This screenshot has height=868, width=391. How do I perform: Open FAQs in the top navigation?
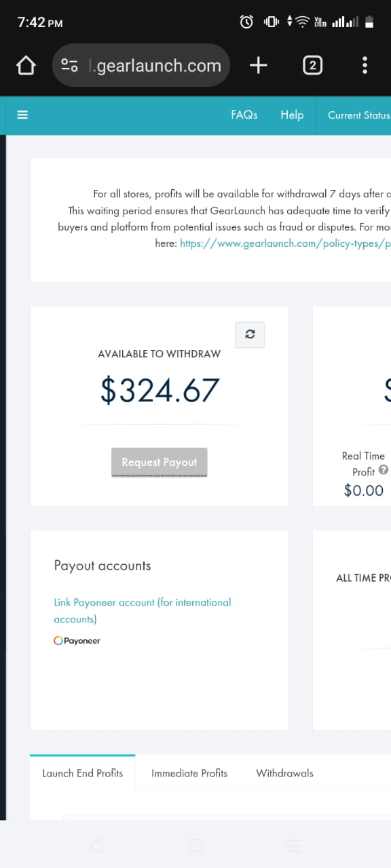coord(244,115)
